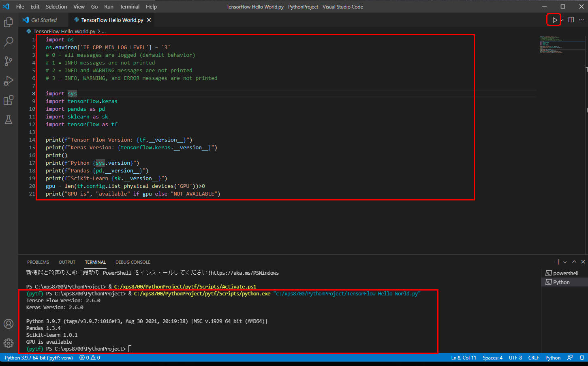Open the Extensions view

tap(9, 100)
